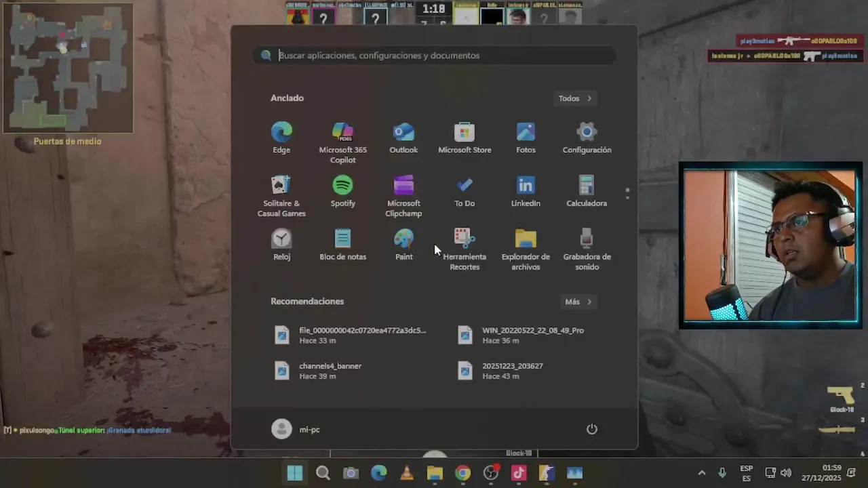Screen dimensions: 868x488
Task: Click microphone icon in system tray
Action: (722, 473)
